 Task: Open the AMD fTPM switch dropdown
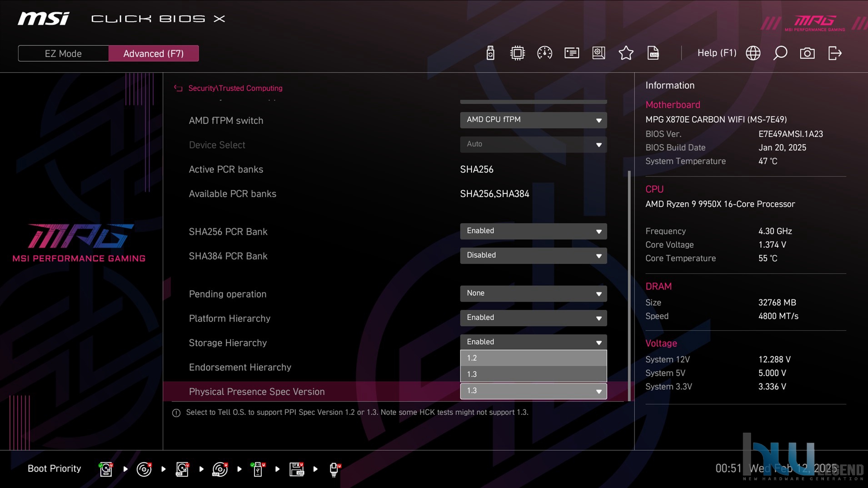pos(533,120)
